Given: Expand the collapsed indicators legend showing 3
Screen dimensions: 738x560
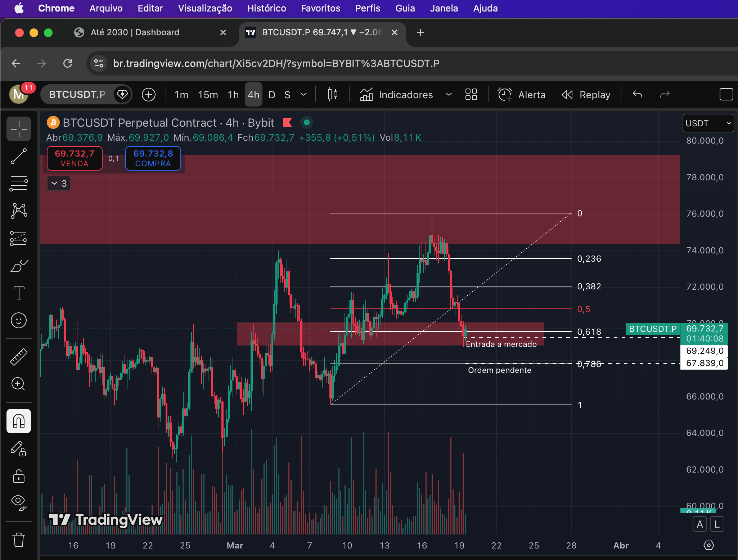Looking at the screenshot, I should coord(59,184).
